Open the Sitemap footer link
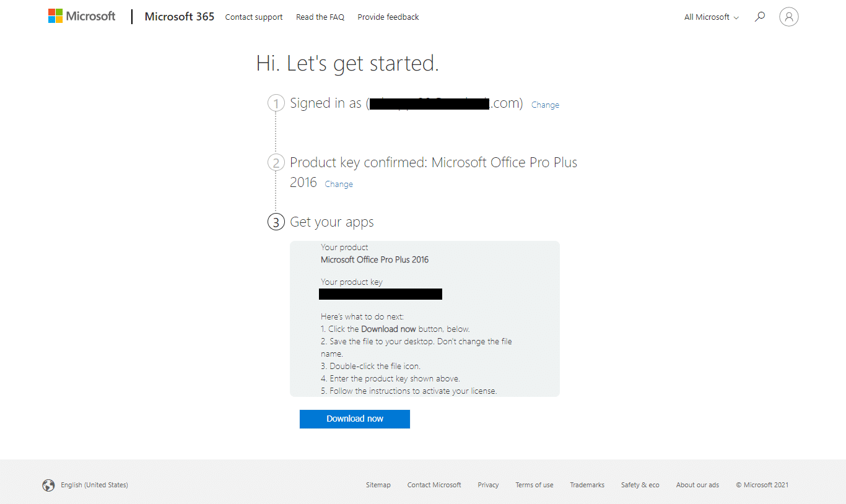The width and height of the screenshot is (846, 504). point(378,485)
